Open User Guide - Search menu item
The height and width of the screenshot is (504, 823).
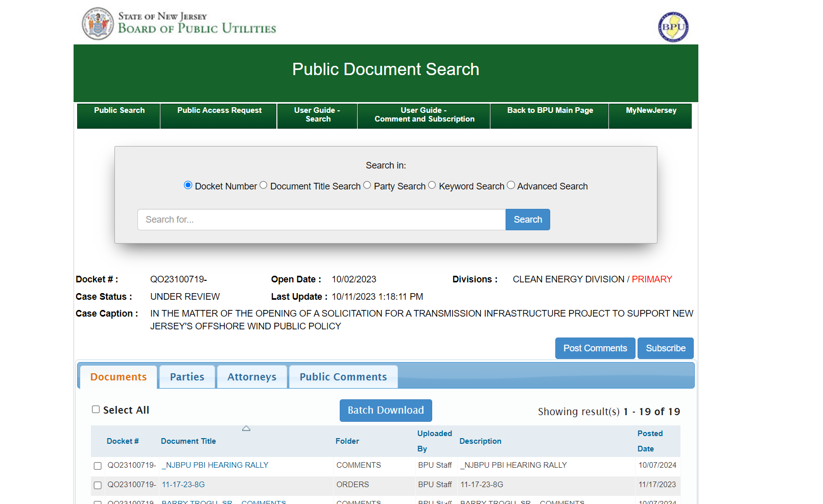[317, 116]
